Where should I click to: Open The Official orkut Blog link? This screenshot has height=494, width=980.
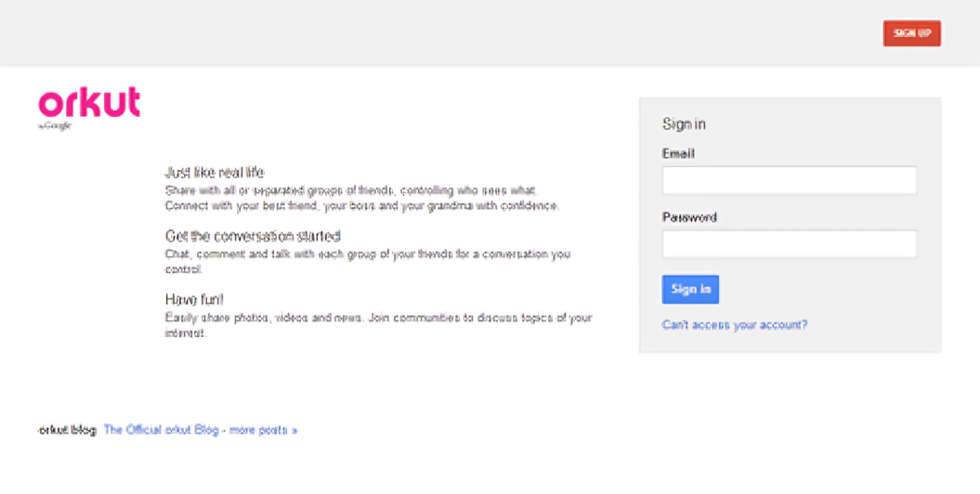coord(161,430)
